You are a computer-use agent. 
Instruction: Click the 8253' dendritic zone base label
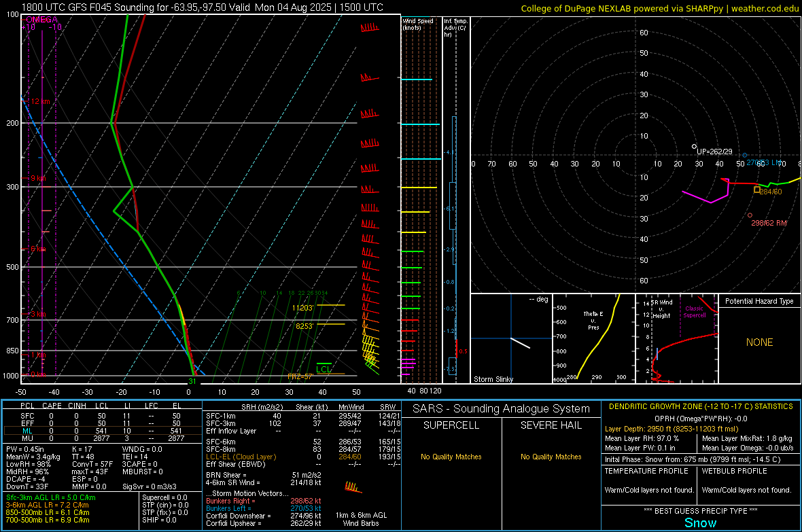pos(304,326)
